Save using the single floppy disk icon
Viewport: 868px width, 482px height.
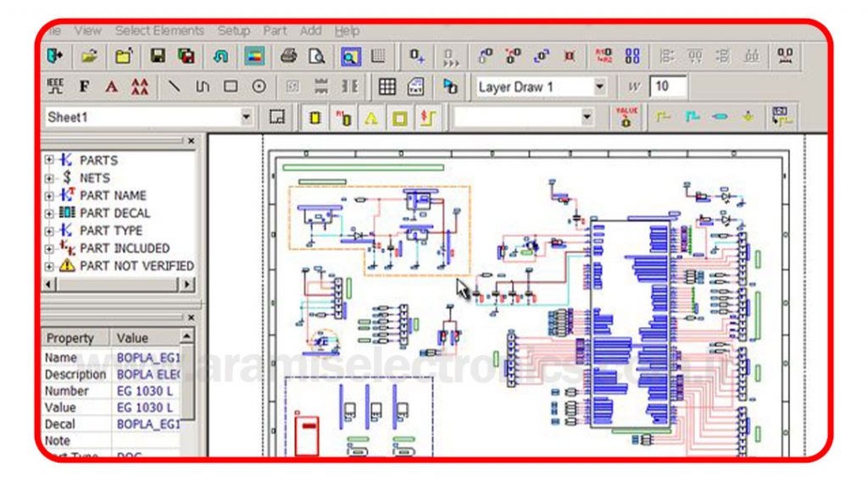158,55
